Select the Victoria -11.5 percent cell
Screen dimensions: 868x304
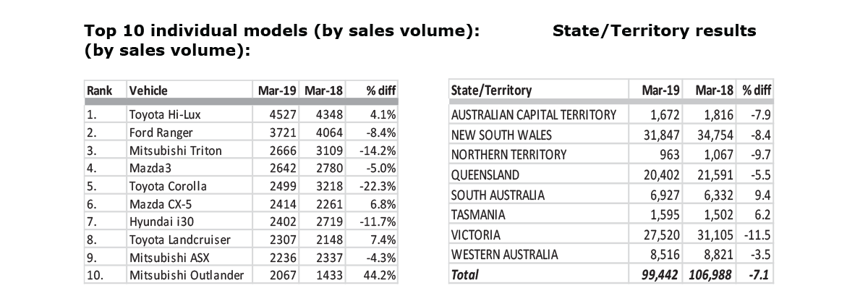(x=756, y=235)
